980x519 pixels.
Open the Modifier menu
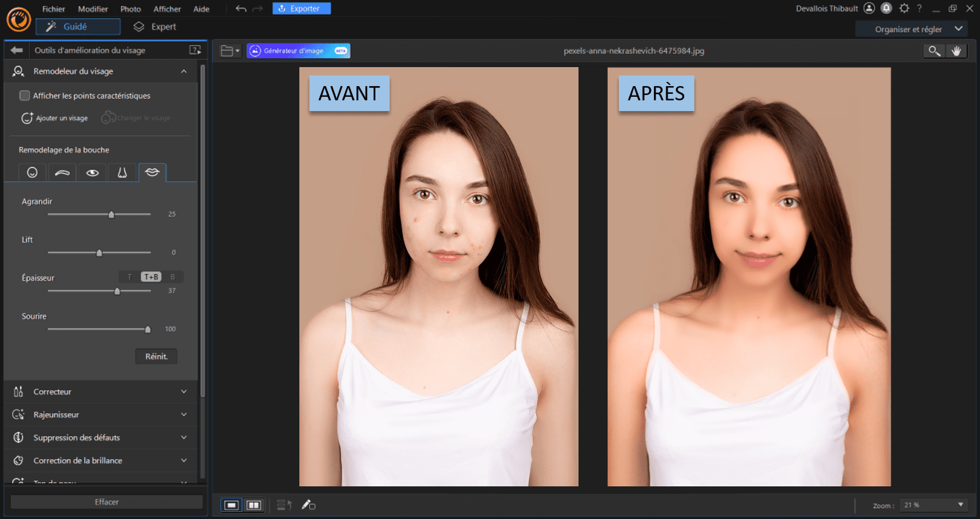click(93, 9)
